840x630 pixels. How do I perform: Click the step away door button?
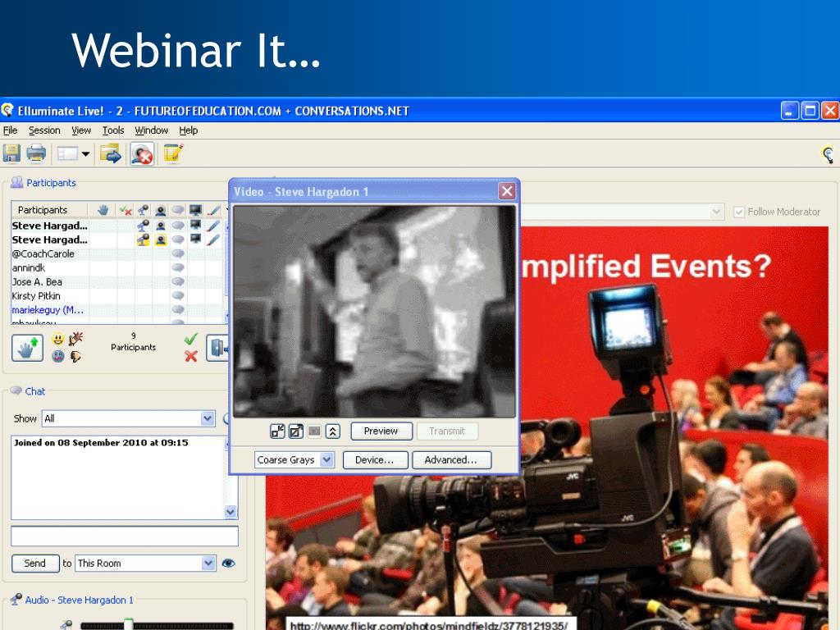pyautogui.click(x=217, y=348)
